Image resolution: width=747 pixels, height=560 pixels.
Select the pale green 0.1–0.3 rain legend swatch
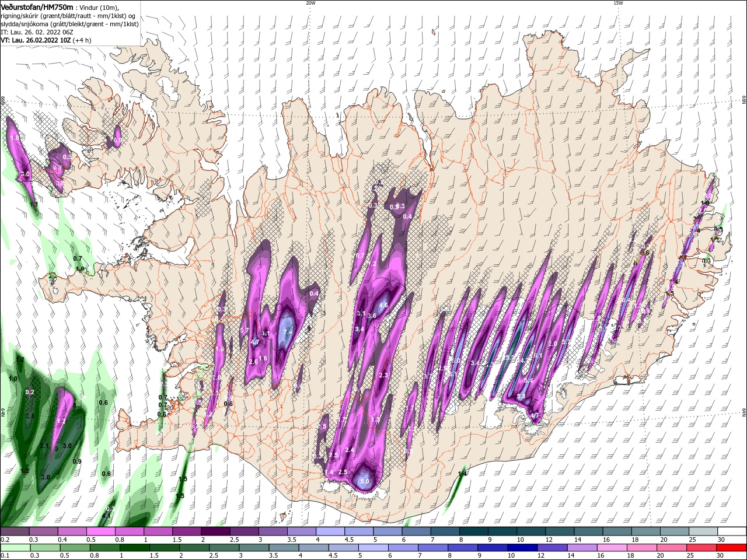point(15,548)
